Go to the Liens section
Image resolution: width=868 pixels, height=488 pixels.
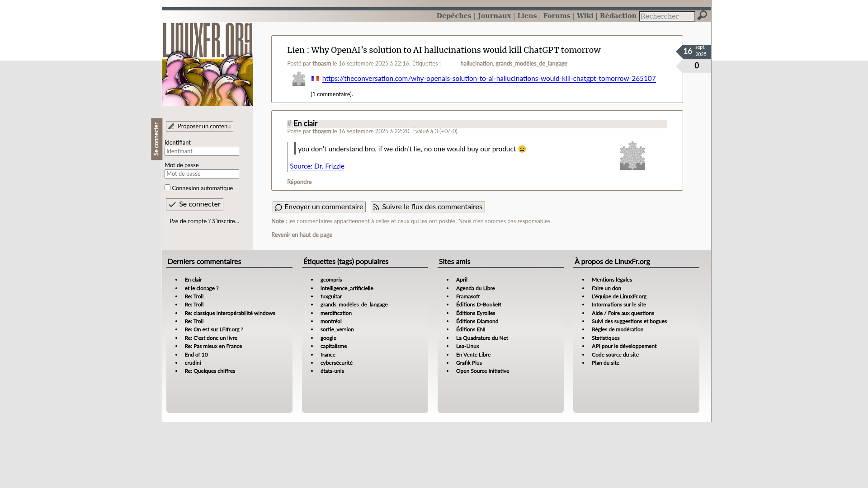[527, 16]
